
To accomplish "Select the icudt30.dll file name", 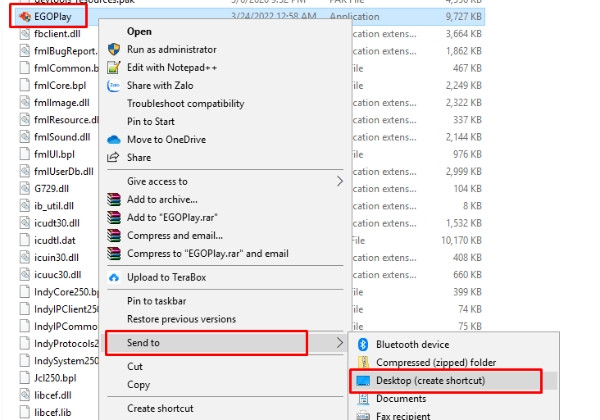I will coord(57,223).
